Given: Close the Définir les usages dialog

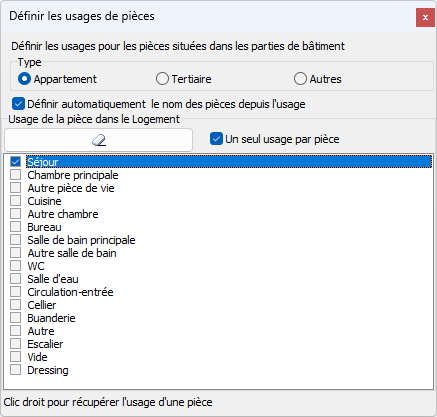Looking at the screenshot, I should click(x=425, y=17).
